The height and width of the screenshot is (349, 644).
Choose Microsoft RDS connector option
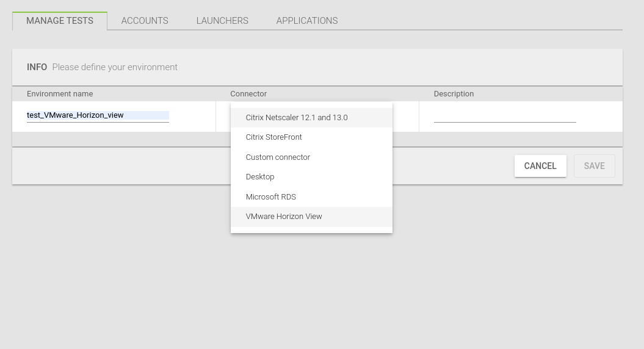click(271, 197)
